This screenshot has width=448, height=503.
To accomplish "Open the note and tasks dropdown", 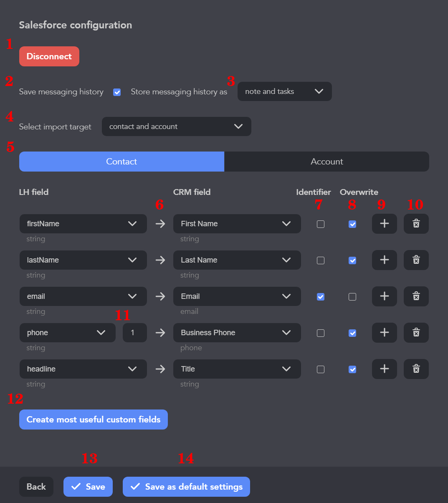I will (284, 91).
